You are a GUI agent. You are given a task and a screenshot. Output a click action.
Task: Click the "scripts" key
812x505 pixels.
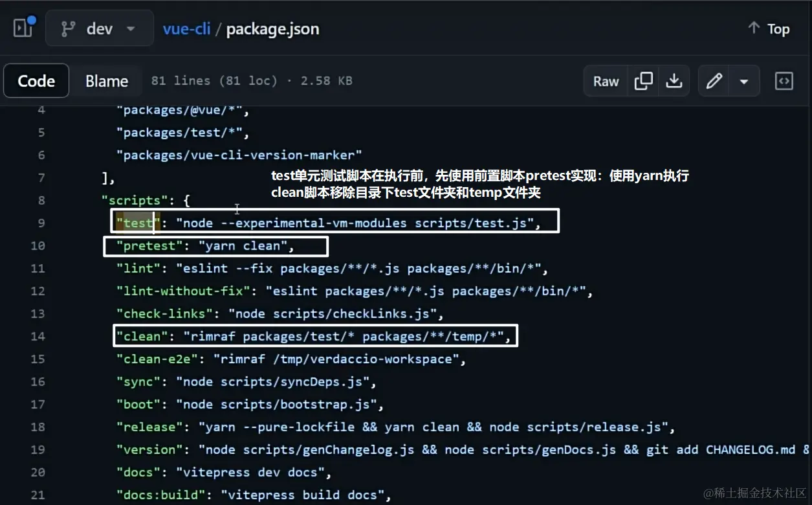click(x=135, y=201)
